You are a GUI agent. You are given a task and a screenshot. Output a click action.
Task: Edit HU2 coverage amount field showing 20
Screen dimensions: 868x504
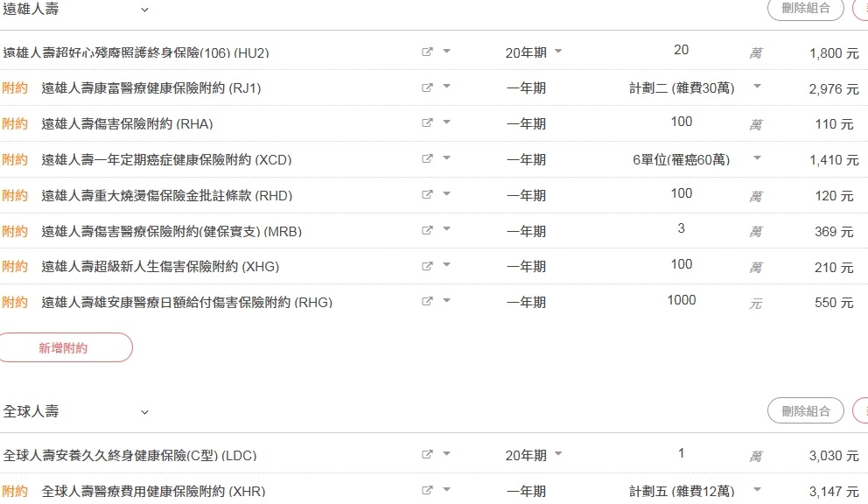(682, 50)
